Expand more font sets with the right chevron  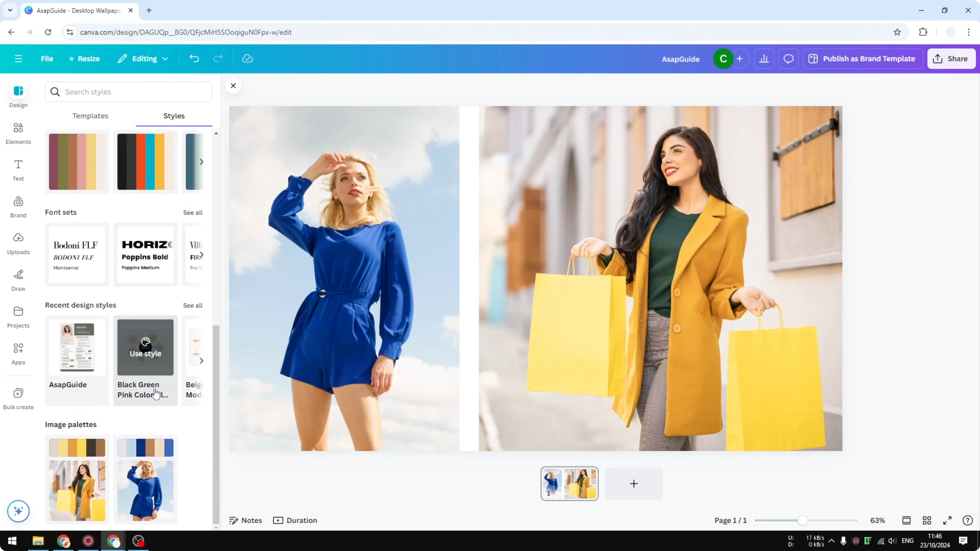click(202, 254)
